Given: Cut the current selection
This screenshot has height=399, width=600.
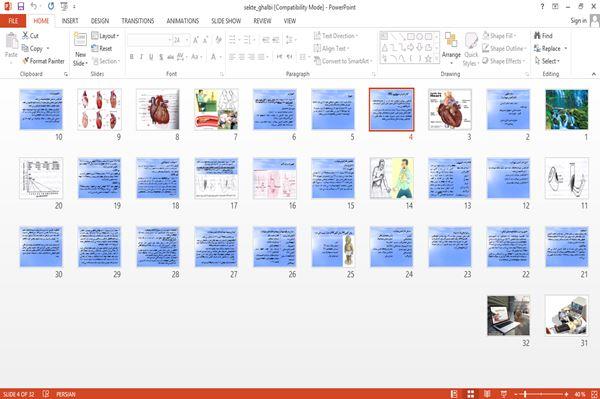Looking at the screenshot, I should 30,36.
